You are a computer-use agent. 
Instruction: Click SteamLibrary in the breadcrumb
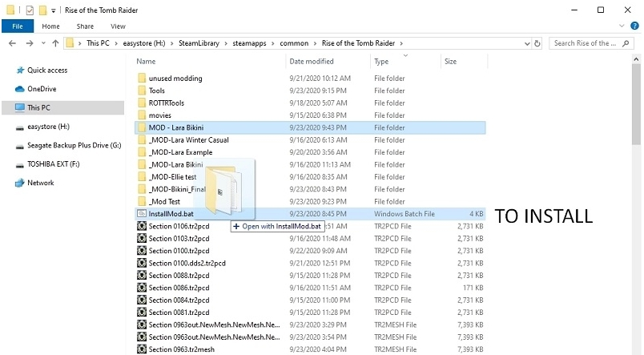(199, 43)
